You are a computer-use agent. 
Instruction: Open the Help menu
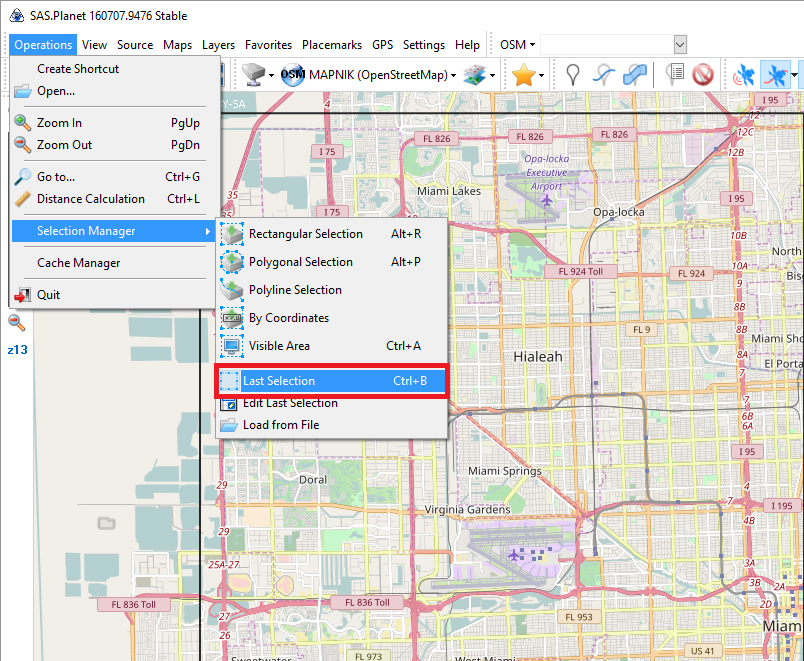point(467,45)
